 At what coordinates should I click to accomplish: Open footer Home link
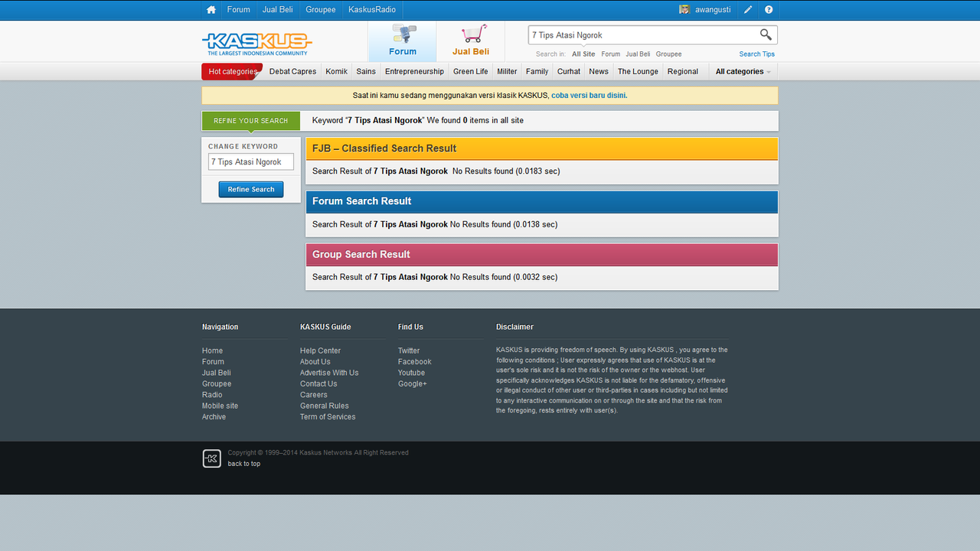click(213, 350)
